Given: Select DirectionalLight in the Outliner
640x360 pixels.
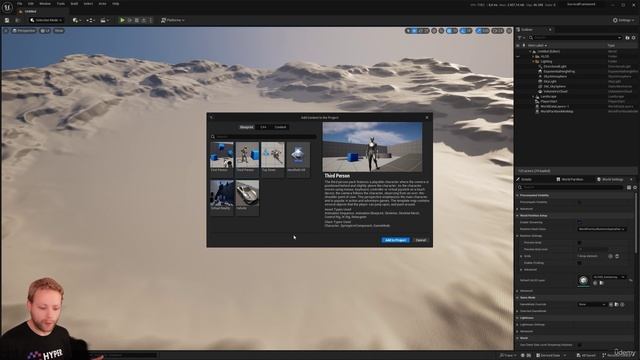Looking at the screenshot, I should (555, 66).
